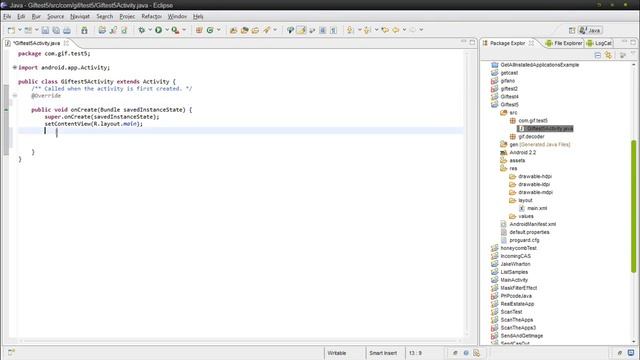The height and width of the screenshot is (360, 640).
Task: Open the External Tools dropdown arrow
Action: pyautogui.click(x=184, y=30)
